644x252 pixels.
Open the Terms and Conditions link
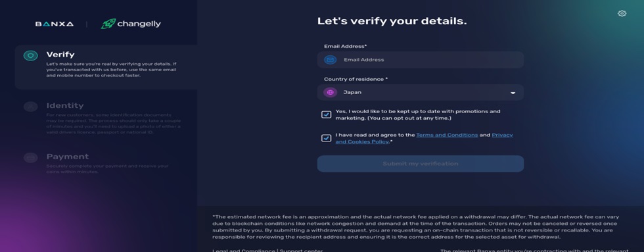point(447,135)
